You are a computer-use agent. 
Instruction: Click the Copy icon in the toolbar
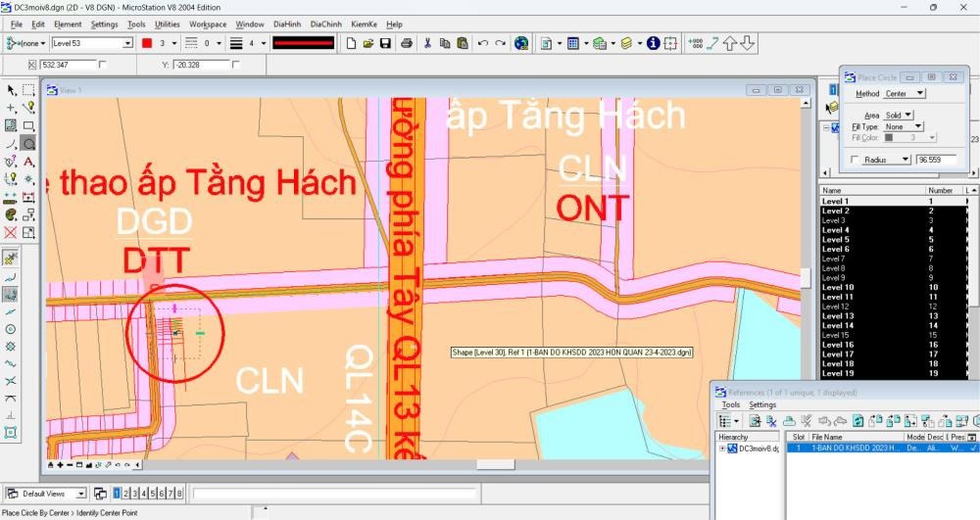[445, 43]
